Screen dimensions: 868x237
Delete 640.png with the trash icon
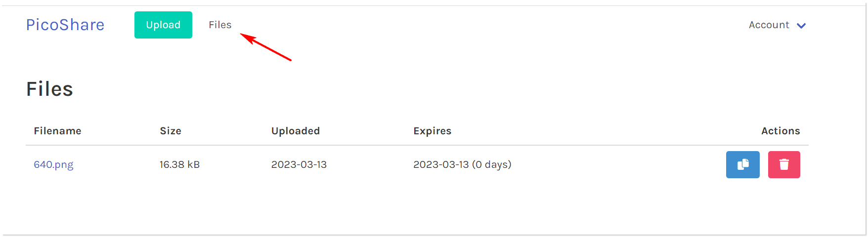coord(784,164)
